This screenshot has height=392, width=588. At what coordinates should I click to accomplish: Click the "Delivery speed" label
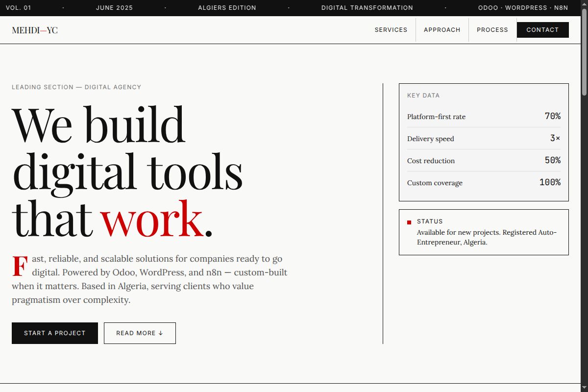point(430,139)
